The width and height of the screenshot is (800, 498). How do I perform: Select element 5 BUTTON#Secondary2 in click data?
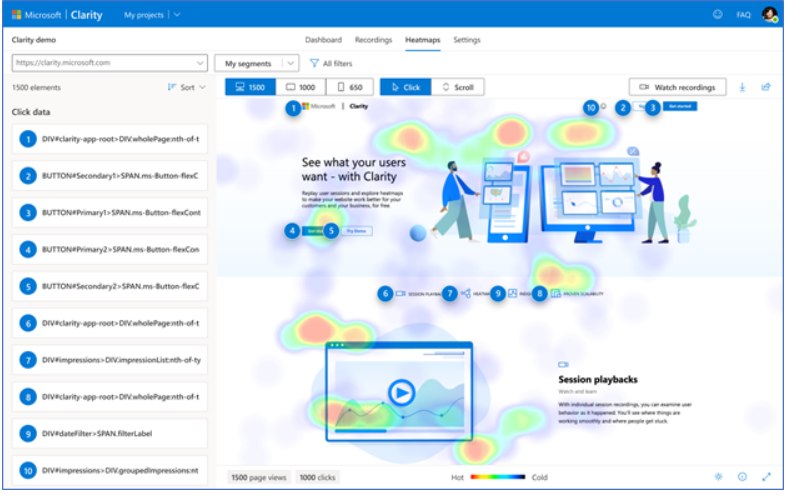point(110,286)
